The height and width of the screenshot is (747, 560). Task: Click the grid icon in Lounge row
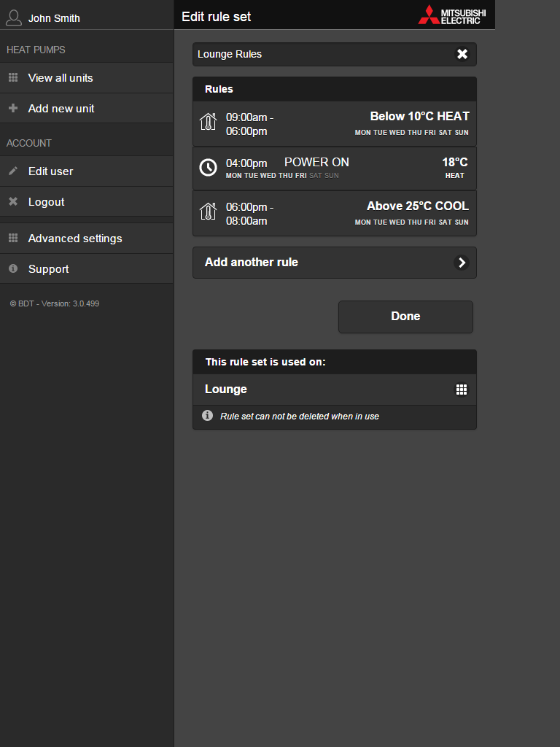[x=461, y=390]
